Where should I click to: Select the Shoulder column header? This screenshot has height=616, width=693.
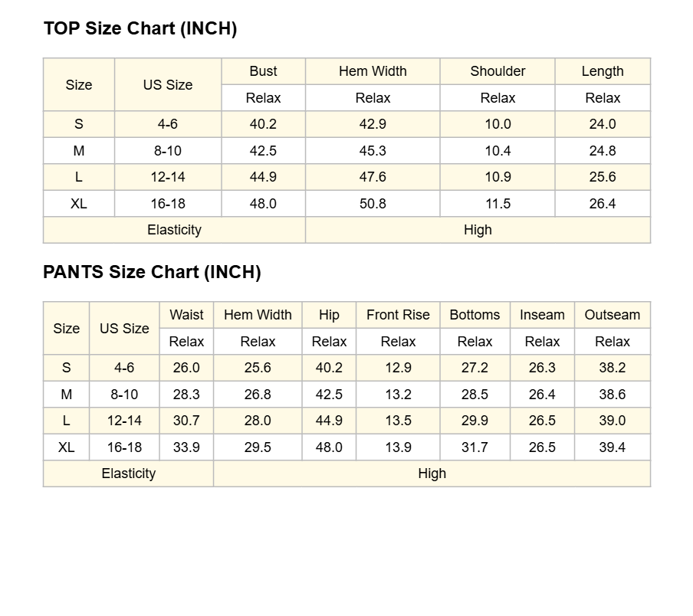pos(498,71)
